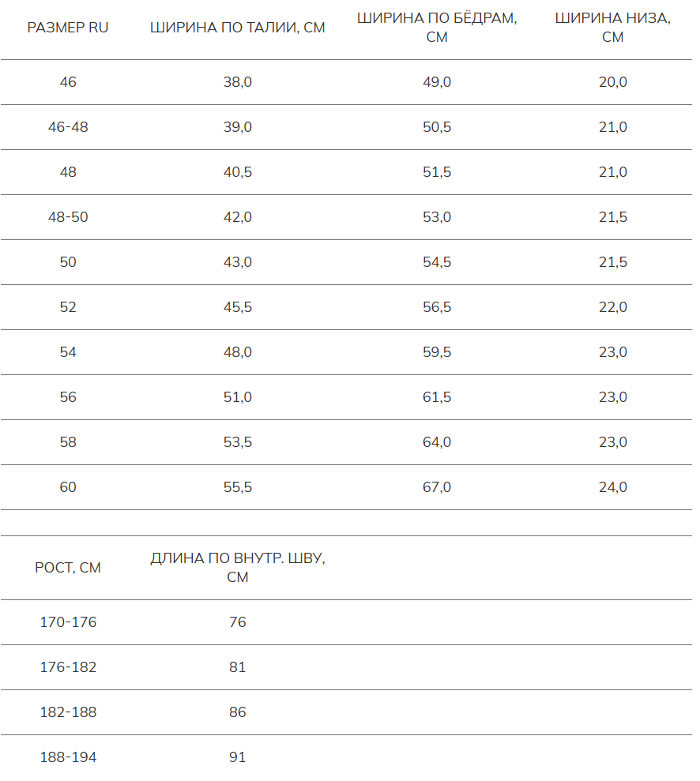The width and height of the screenshot is (700, 781).
Task: Select hip width value 50,5
Action: [x=437, y=127]
